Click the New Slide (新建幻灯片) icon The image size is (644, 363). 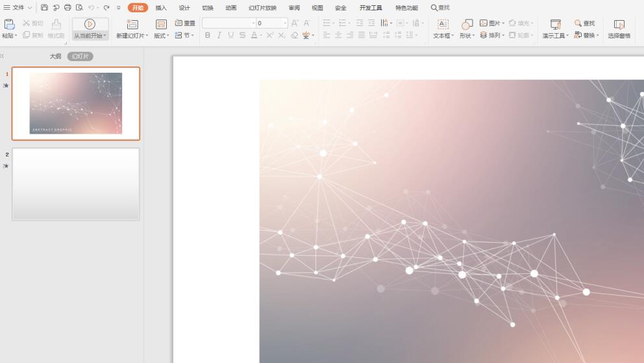[x=132, y=24]
